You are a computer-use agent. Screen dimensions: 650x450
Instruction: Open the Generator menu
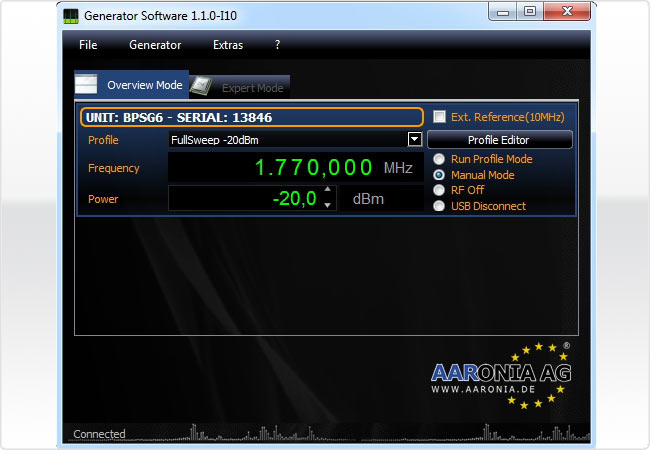coord(155,45)
